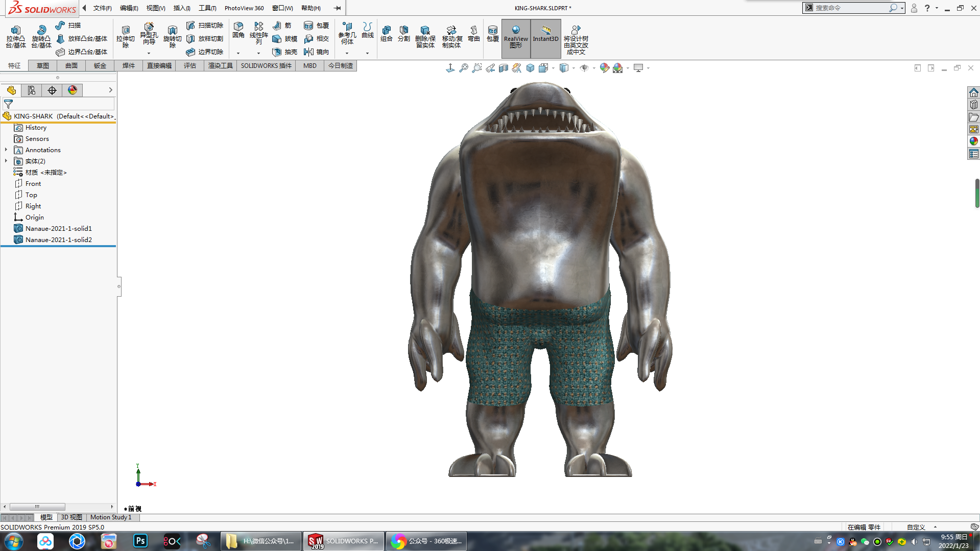This screenshot has width=980, height=551.
Task: Click the edit appearance color-ball icon
Action: coord(604,68)
